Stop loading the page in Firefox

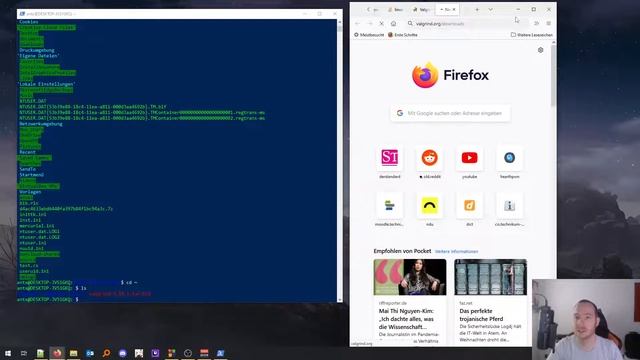pyautogui.click(x=381, y=24)
